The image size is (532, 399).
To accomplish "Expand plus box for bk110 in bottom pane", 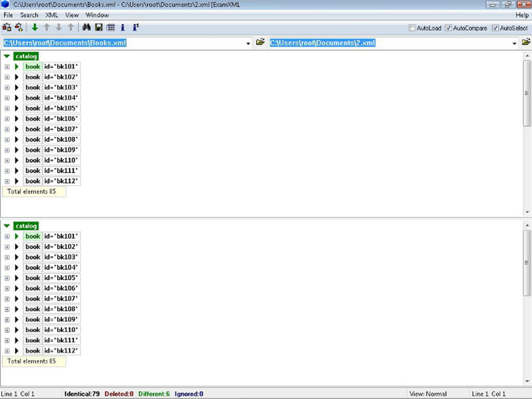I will [x=7, y=331].
